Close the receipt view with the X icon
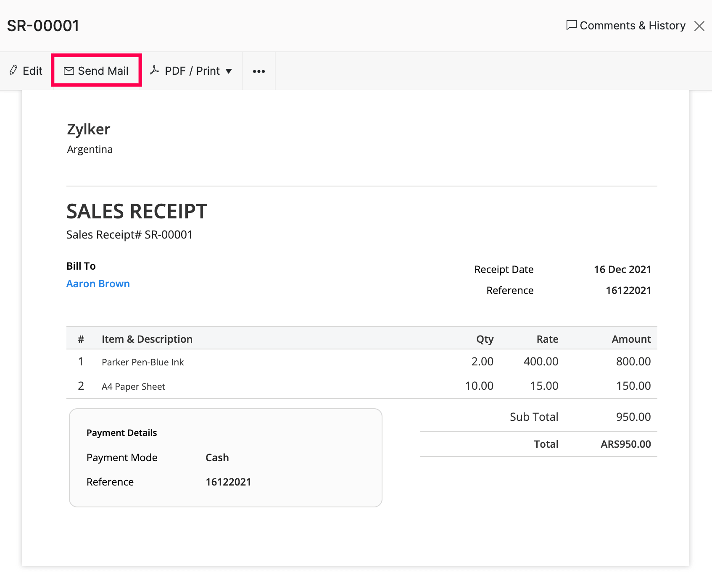 coord(699,26)
